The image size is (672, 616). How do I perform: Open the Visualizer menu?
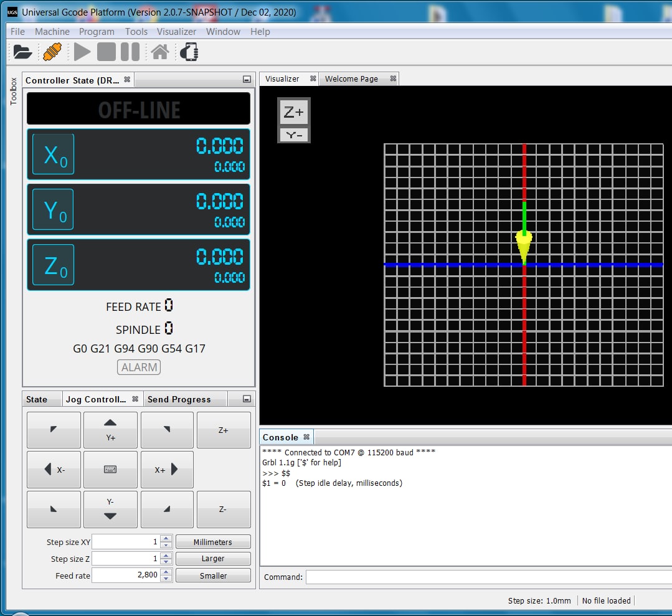pyautogui.click(x=176, y=32)
